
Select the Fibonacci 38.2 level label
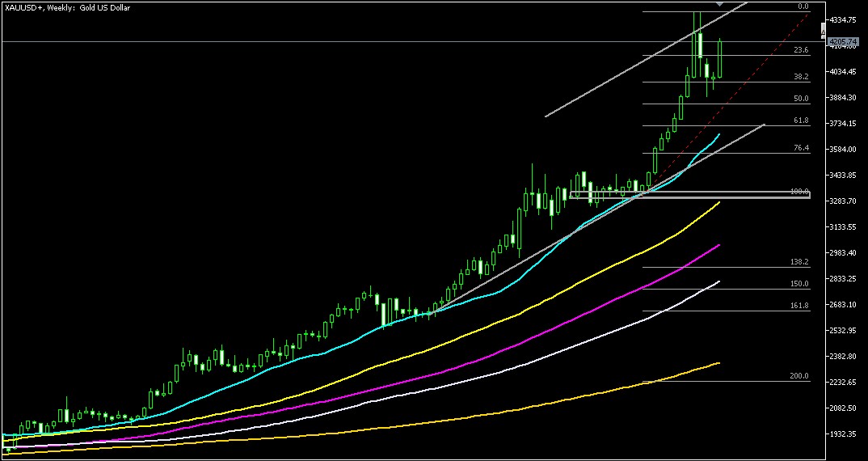800,77
